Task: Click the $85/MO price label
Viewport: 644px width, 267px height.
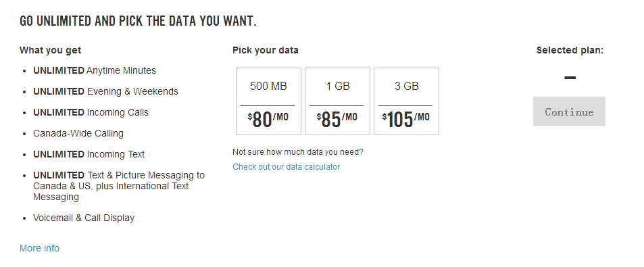Action: point(337,120)
